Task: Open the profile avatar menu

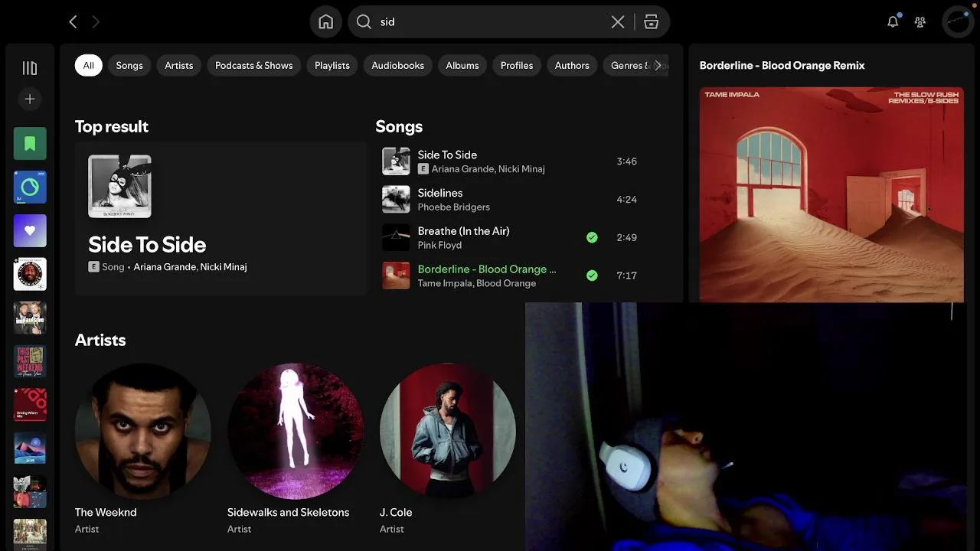Action: click(959, 22)
